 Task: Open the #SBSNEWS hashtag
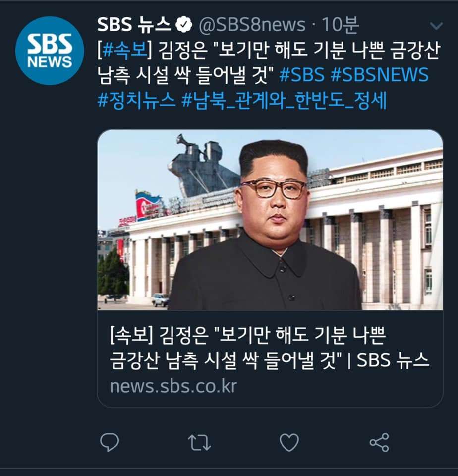(x=379, y=75)
